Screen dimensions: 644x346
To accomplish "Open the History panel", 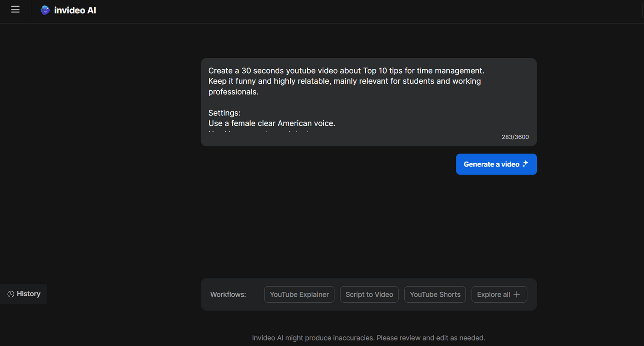I will pos(28,294).
